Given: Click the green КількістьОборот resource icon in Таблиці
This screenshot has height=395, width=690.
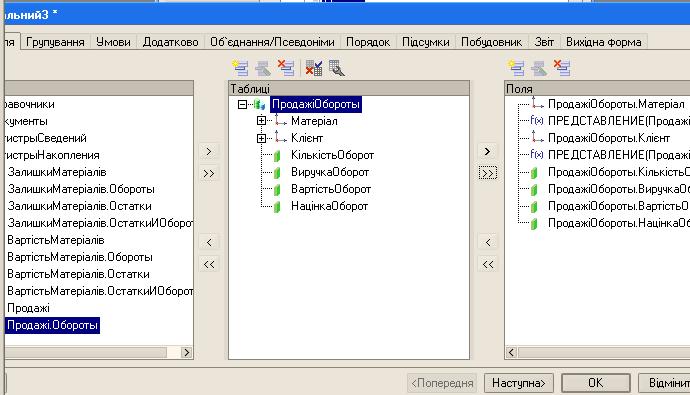Looking at the screenshot, I should tap(277, 155).
